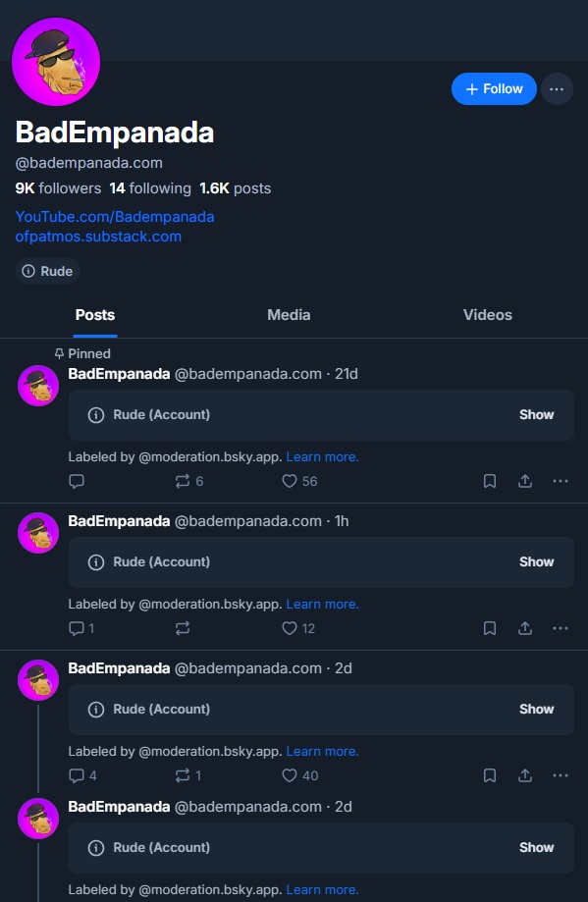Follow BadEmpanada
This screenshot has height=902, width=588.
click(494, 88)
